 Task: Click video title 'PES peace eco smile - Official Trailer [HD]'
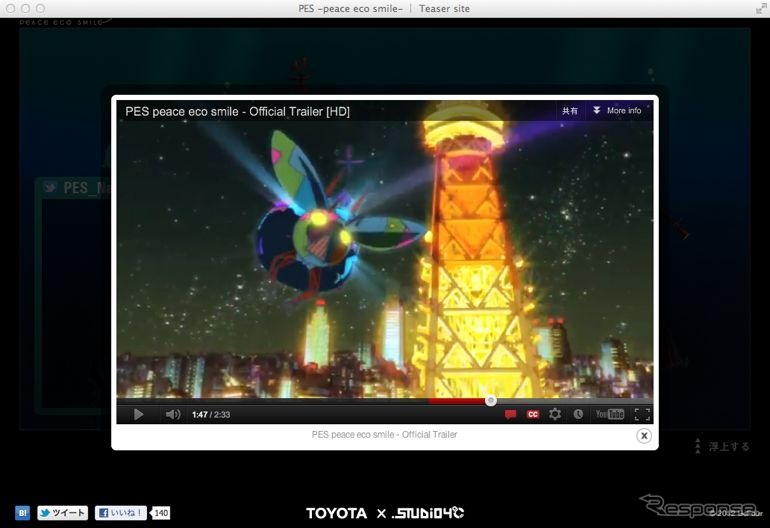[237, 111]
